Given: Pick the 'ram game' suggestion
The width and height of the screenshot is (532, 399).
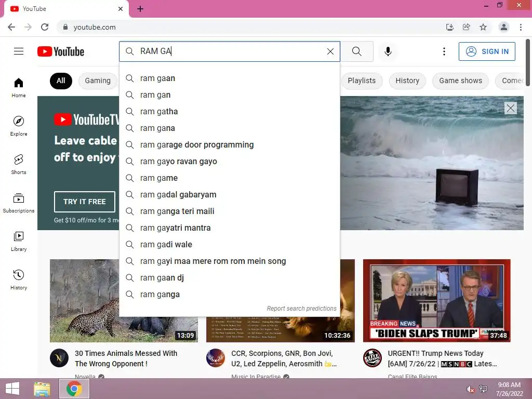Looking at the screenshot, I should click(x=229, y=178).
